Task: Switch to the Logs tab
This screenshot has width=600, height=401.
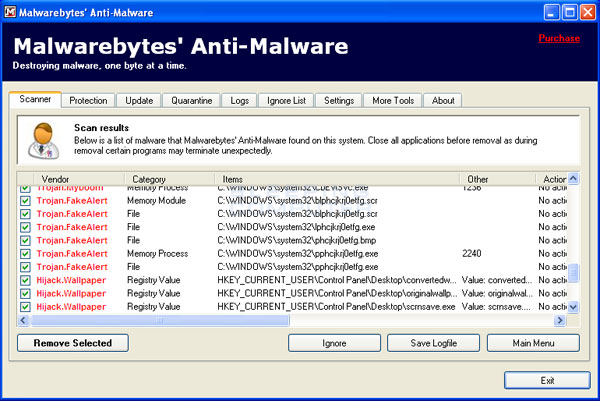Action: (x=240, y=101)
